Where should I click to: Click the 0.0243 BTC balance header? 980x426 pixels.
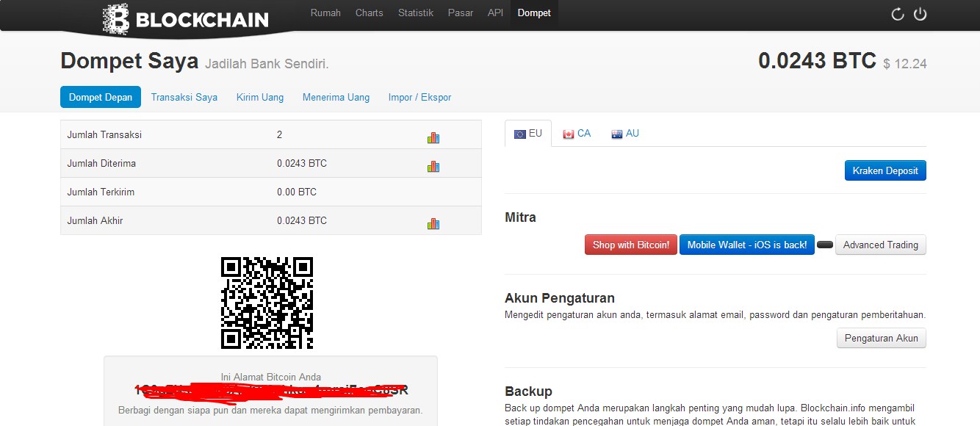[817, 61]
